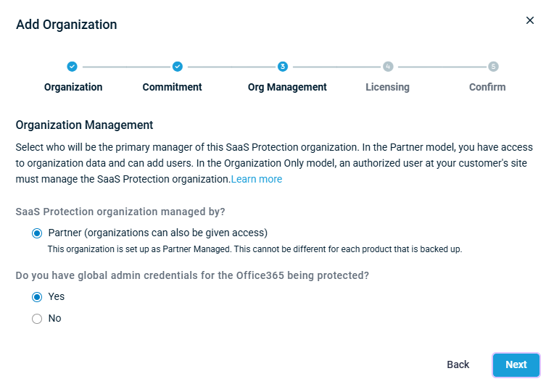Choose the Yes radio button
Viewport: 554px width, 392px height.
[37, 297]
